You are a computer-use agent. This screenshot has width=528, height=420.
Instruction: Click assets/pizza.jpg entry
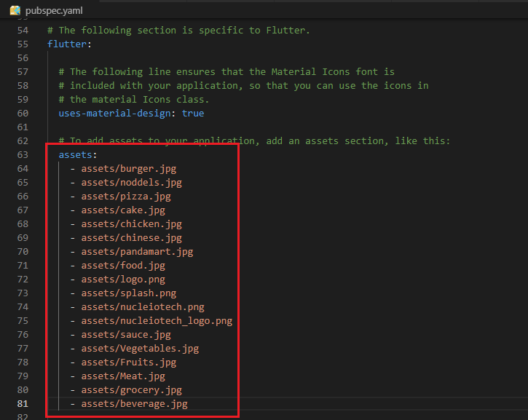tap(126, 197)
